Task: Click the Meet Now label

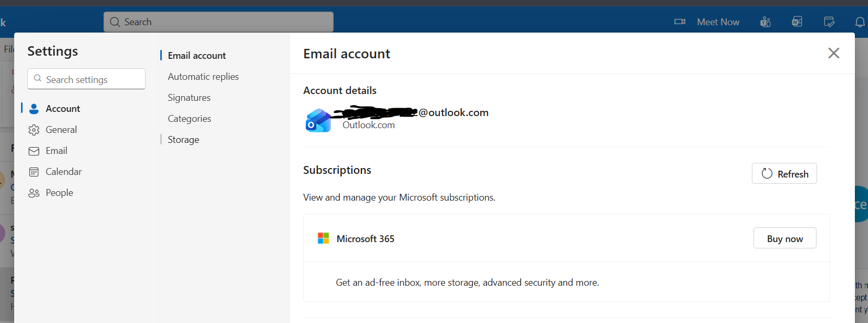Action: [x=718, y=22]
